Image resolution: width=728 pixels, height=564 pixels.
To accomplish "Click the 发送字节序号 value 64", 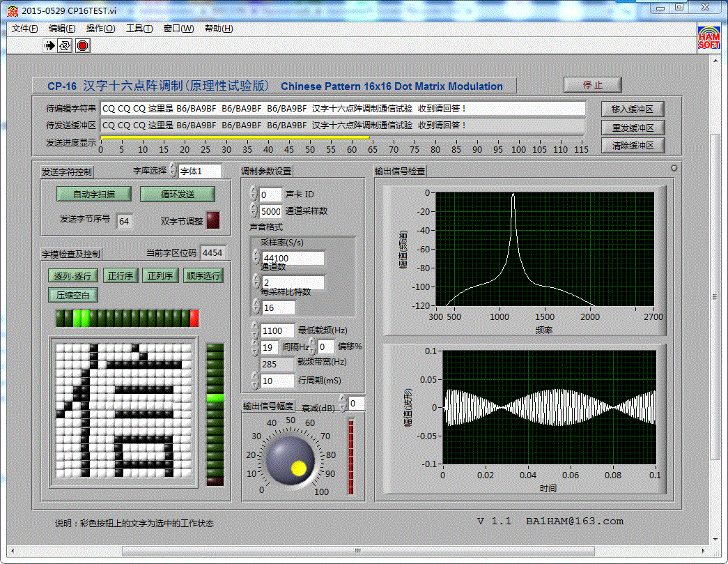I will coord(124,221).
